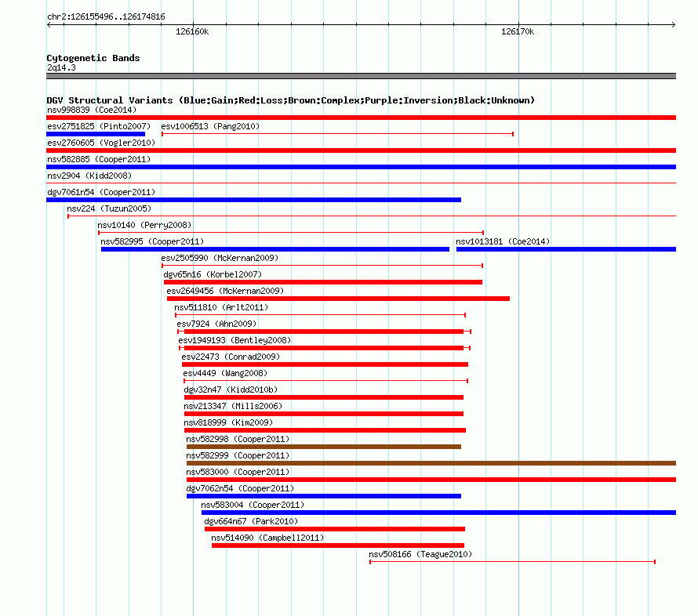The width and height of the screenshot is (698, 616).
Task: Open nsv511810 (Arlt2011) variant label
Action: [221, 307]
